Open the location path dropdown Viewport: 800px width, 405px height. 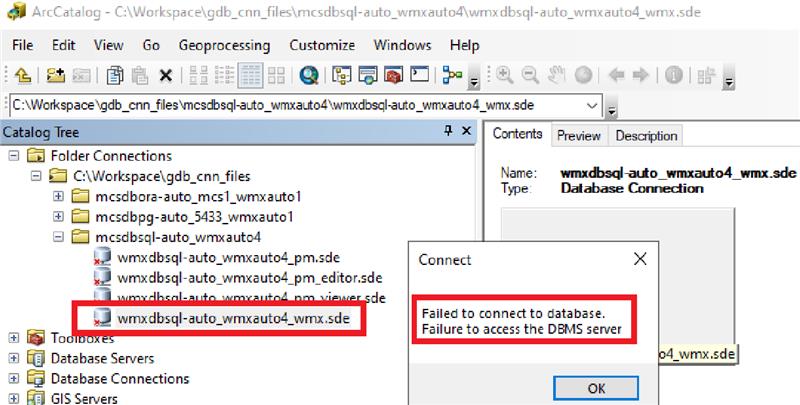(x=591, y=106)
